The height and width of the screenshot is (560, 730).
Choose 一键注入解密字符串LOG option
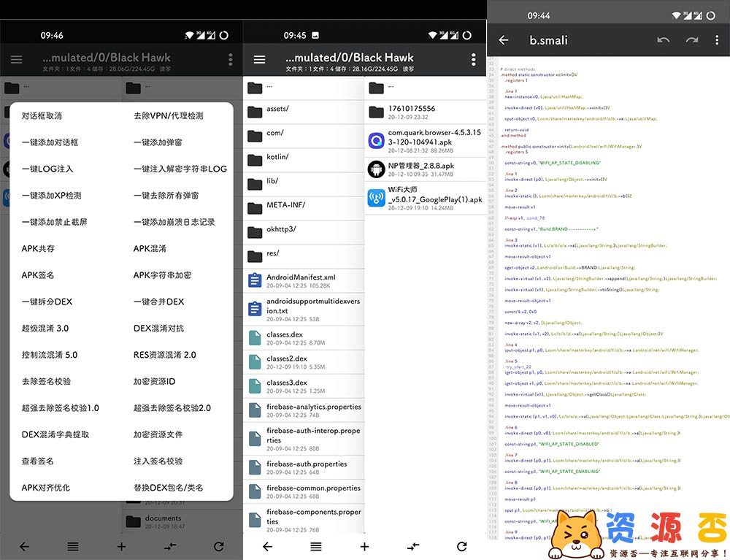coord(180,169)
